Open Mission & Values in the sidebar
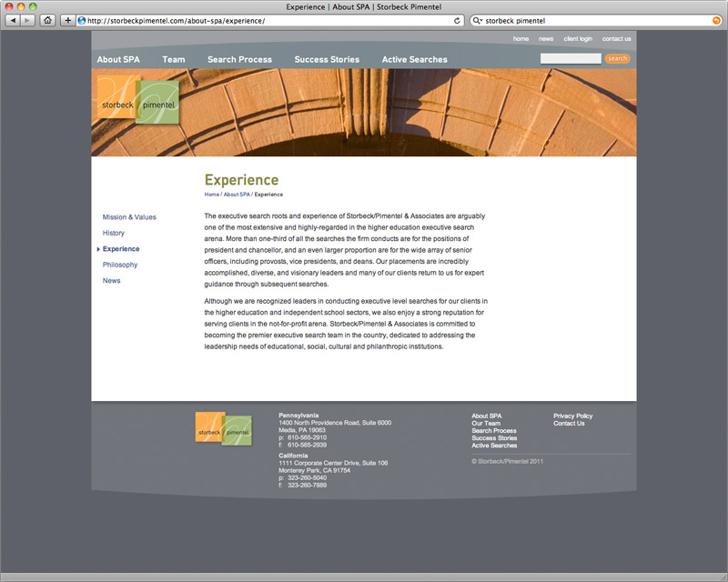Image resolution: width=728 pixels, height=582 pixels. 129,217
